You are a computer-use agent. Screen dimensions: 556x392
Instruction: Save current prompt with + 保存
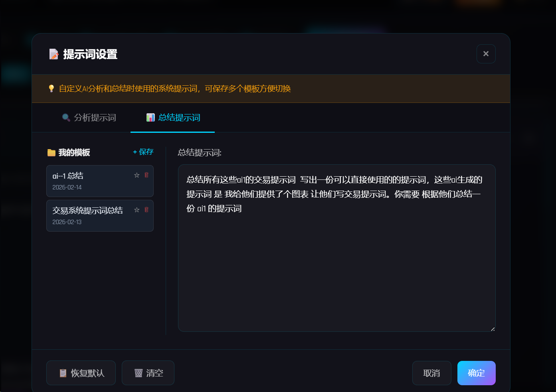coord(143,152)
